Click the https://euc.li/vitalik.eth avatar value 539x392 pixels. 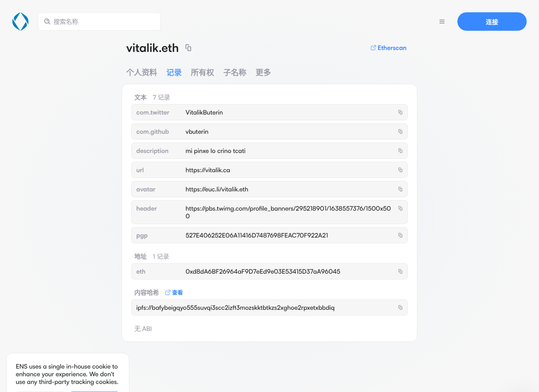point(217,189)
